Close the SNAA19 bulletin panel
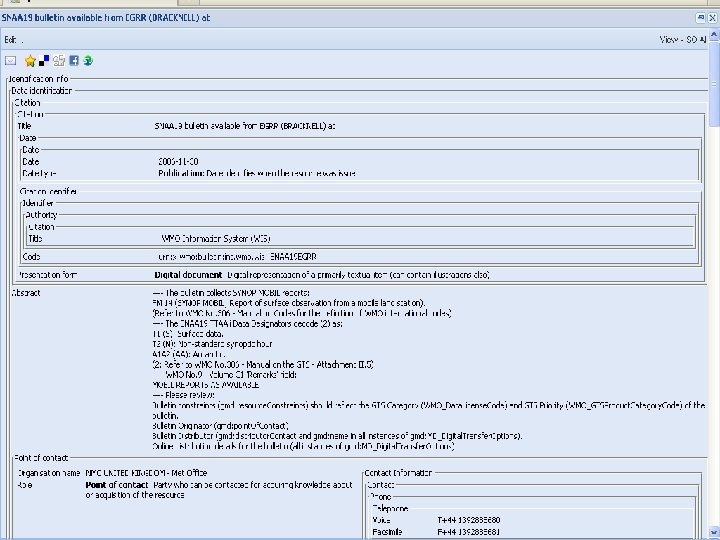The height and width of the screenshot is (540, 720). [x=712, y=18]
